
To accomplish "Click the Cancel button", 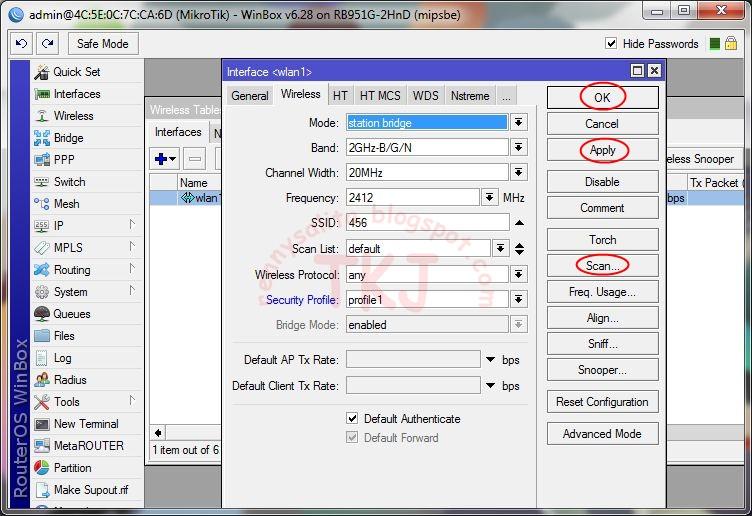I will (602, 124).
